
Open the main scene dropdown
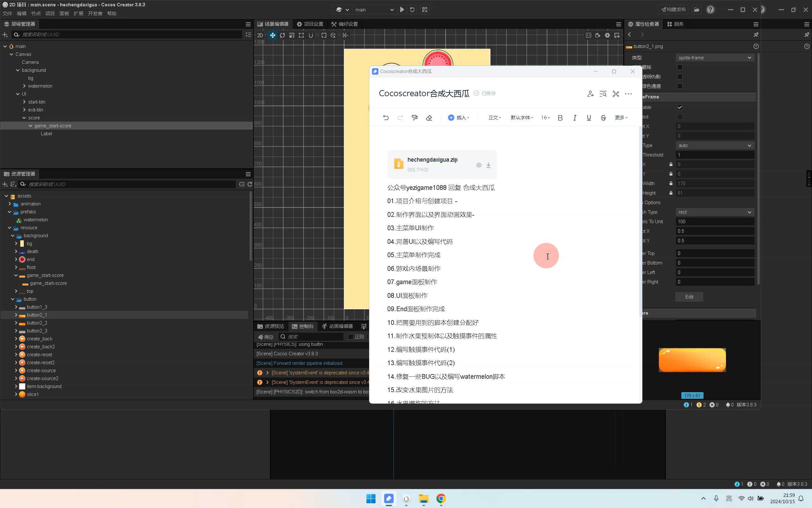375,10
